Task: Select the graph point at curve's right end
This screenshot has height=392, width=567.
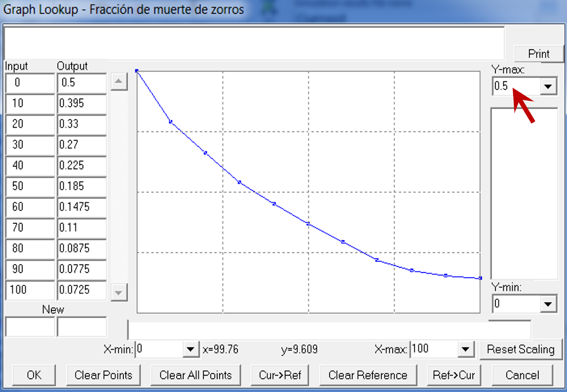Action: (x=480, y=278)
